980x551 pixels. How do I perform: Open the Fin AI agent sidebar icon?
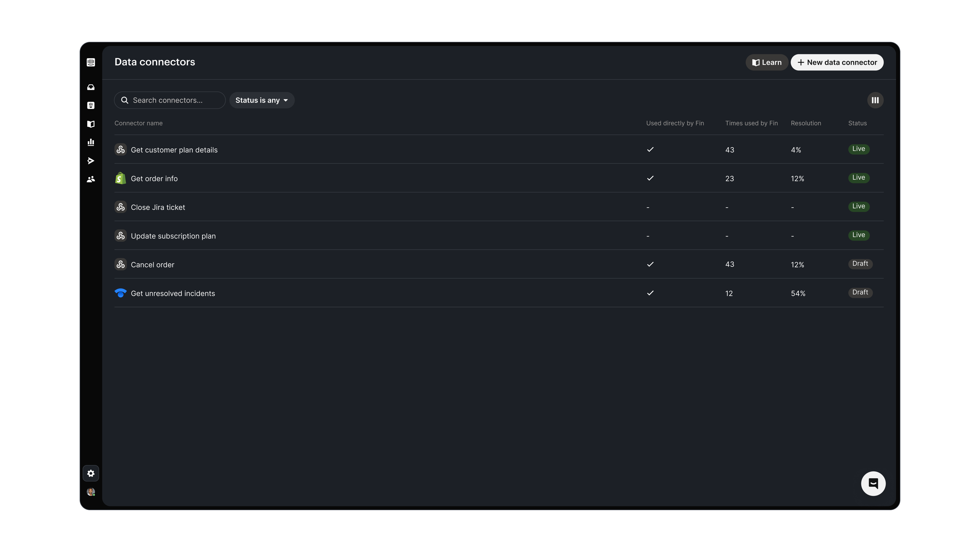[91, 105]
